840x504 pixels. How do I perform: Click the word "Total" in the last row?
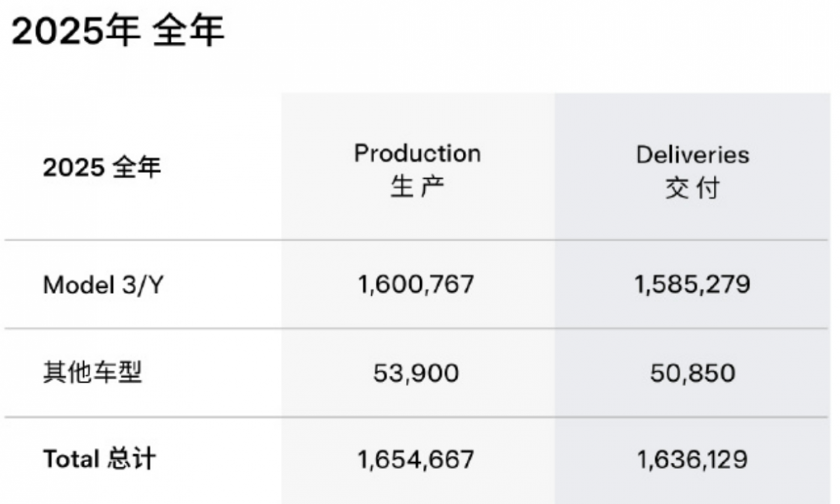(x=72, y=459)
